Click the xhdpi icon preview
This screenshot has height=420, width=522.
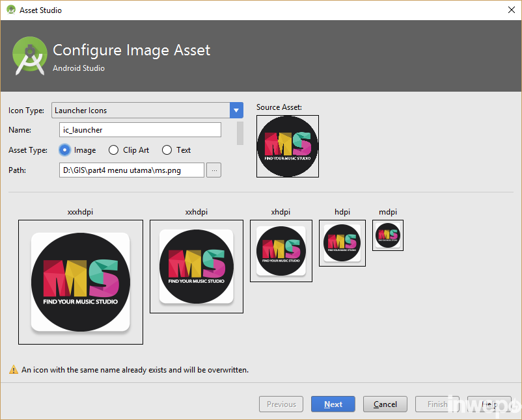coord(281,250)
